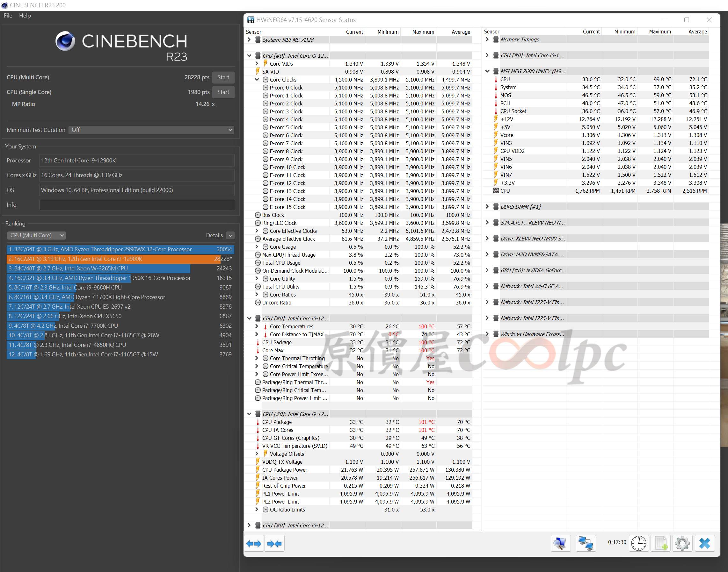The image size is (728, 572).
Task: Close sensors with the blue X icon
Action: point(704,543)
